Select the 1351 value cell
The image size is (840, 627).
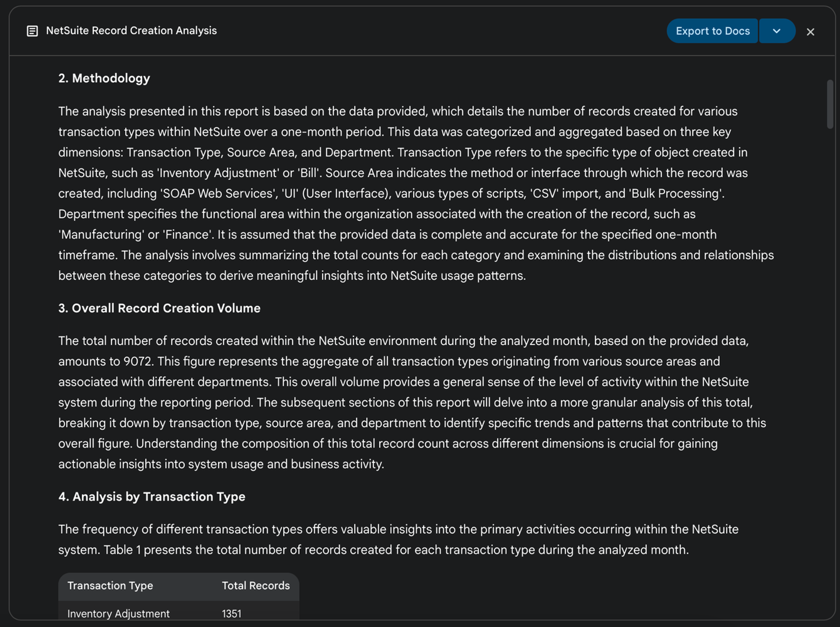pos(231,613)
